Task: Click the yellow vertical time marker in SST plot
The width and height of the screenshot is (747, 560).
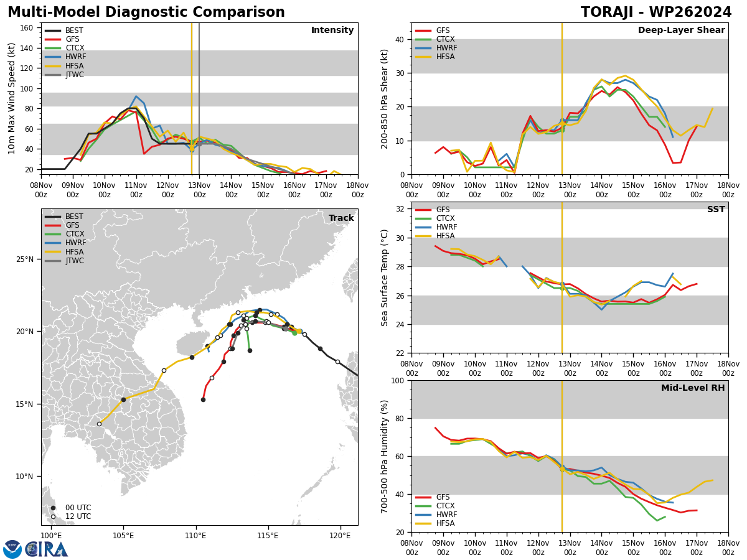Action: 562,278
